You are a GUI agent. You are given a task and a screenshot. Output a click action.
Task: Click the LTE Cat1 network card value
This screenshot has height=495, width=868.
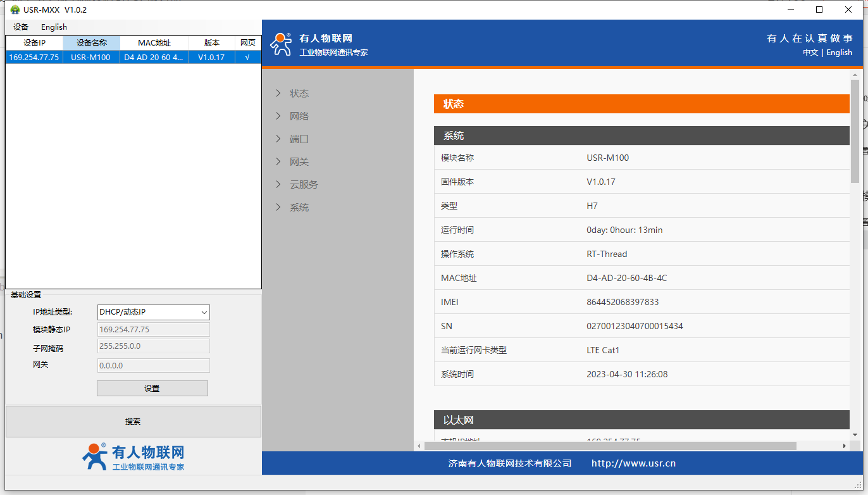tap(603, 350)
